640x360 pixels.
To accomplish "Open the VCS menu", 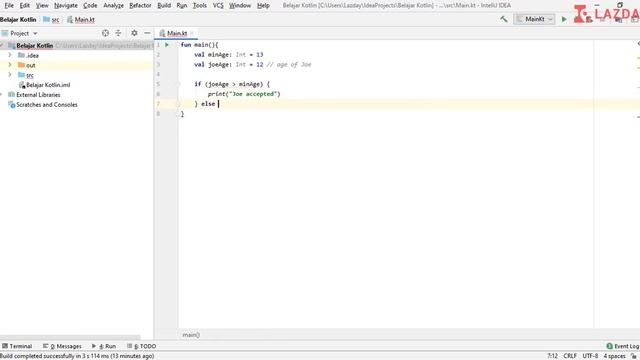I will point(218,6).
